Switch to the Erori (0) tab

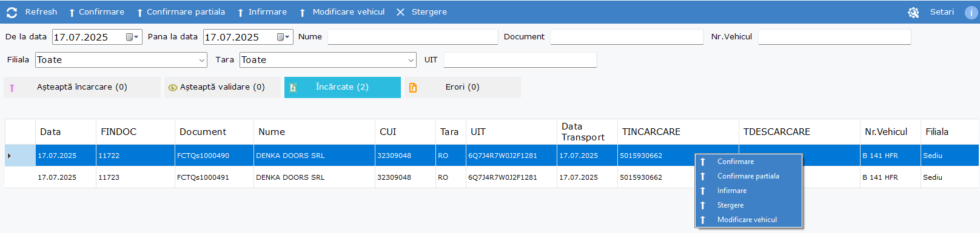click(463, 87)
